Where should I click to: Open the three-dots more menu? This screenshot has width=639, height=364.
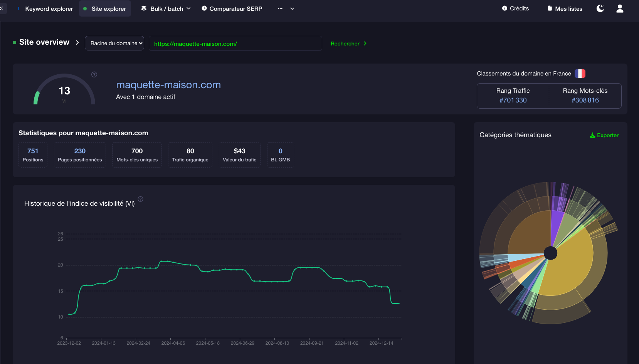(280, 8)
